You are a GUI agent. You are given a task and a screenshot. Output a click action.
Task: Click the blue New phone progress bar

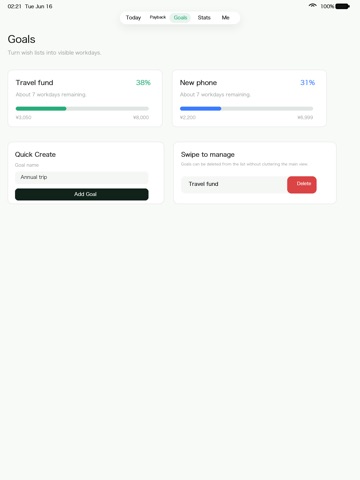[x=246, y=108]
